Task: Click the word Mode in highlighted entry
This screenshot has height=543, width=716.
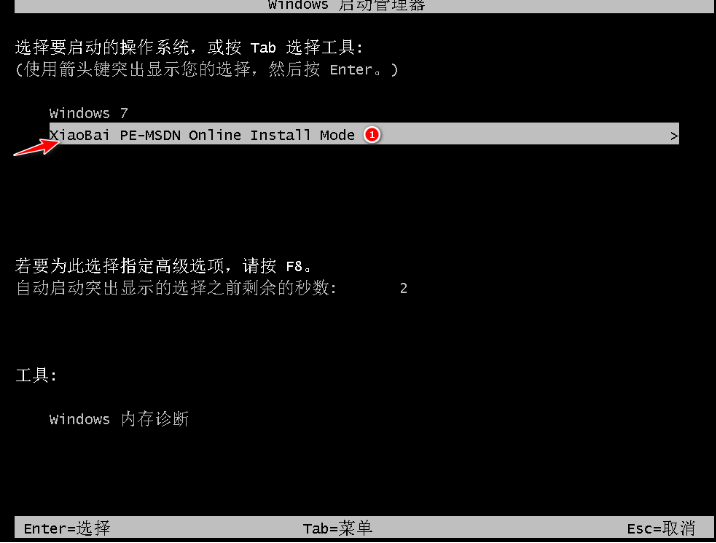Action: point(337,135)
